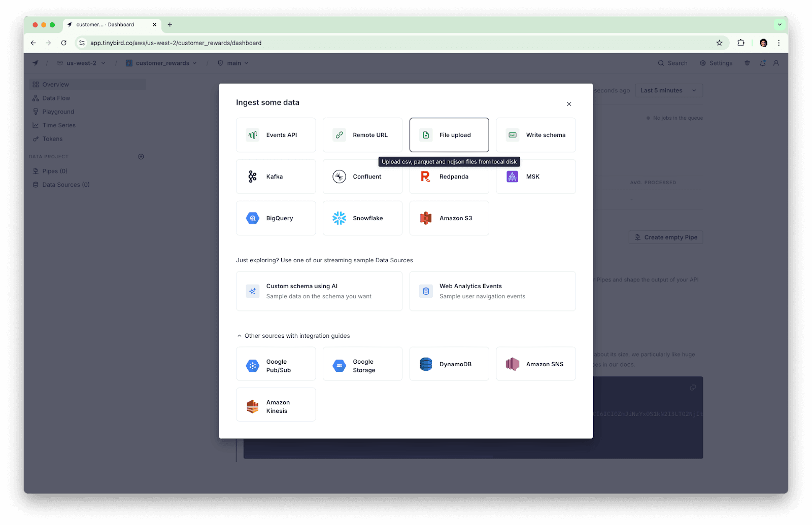
Task: Open the Write schema option
Action: [x=535, y=135]
